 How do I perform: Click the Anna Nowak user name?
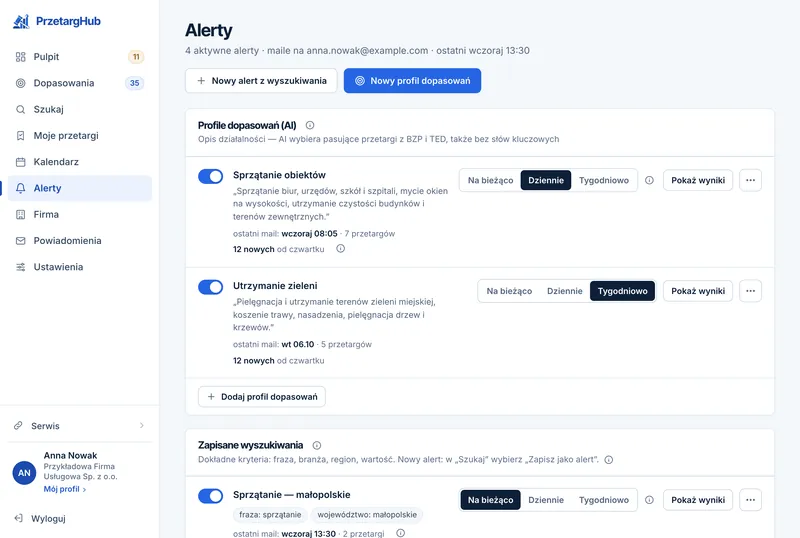click(x=70, y=455)
